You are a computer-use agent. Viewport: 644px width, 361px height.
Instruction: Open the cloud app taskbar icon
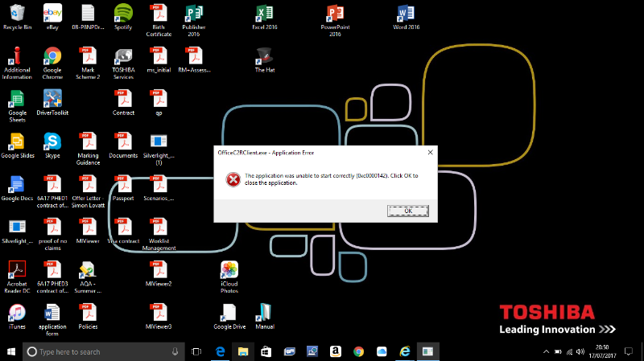pyautogui.click(x=382, y=351)
